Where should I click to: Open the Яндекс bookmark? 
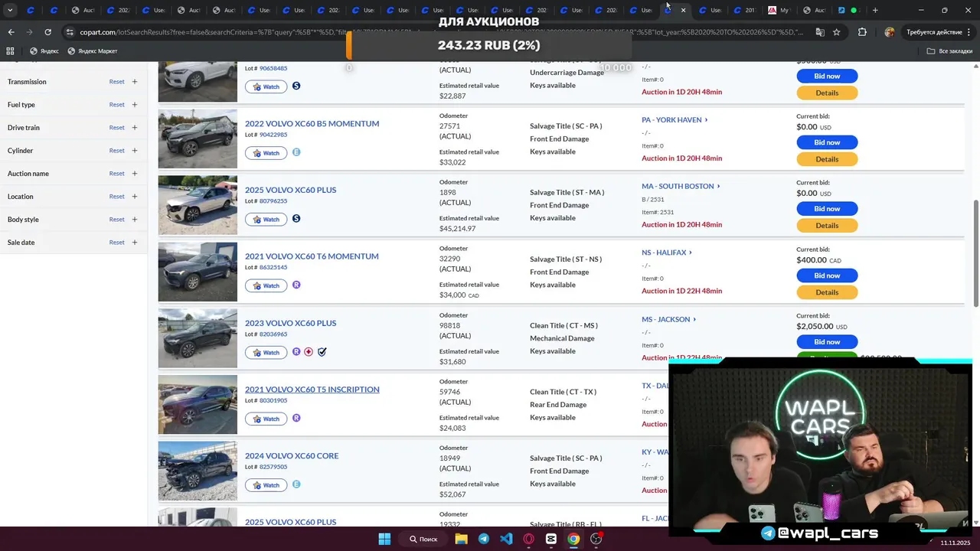point(44,51)
